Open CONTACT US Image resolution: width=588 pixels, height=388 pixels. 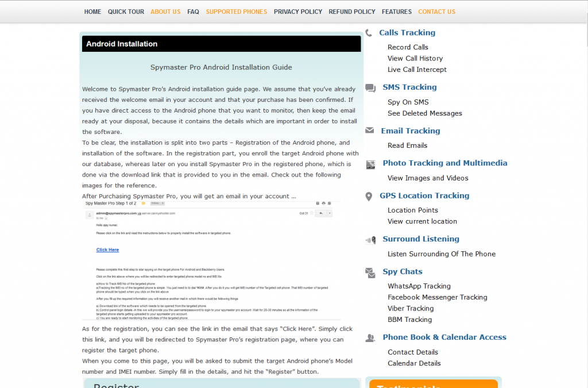(x=436, y=11)
